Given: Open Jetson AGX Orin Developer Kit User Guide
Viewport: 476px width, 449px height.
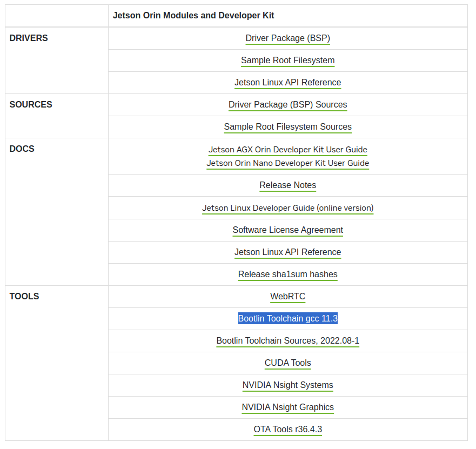Looking at the screenshot, I should (287, 150).
